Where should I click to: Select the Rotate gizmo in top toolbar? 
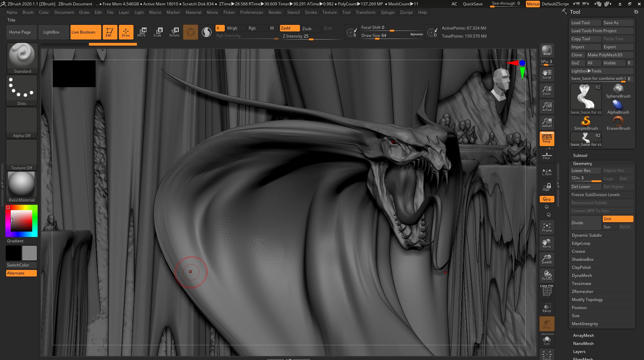coord(174,32)
